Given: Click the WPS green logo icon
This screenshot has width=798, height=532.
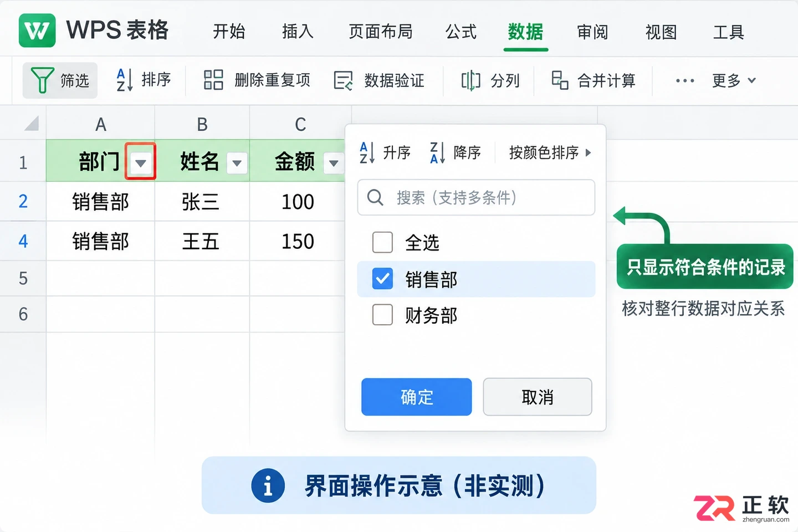Looking at the screenshot, I should (x=37, y=30).
